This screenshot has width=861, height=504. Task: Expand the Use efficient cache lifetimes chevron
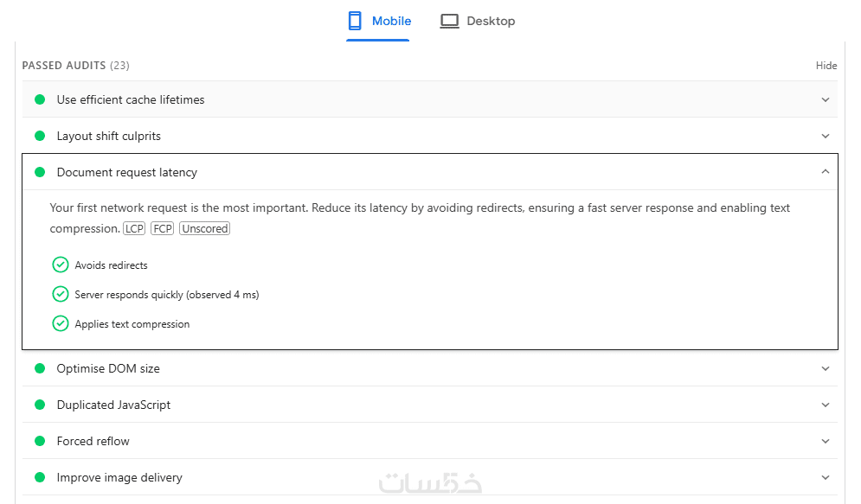tap(826, 99)
